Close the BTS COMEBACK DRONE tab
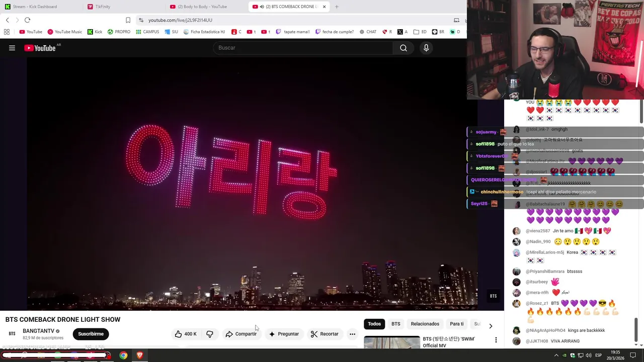This screenshot has height=362, width=644. (x=324, y=7)
